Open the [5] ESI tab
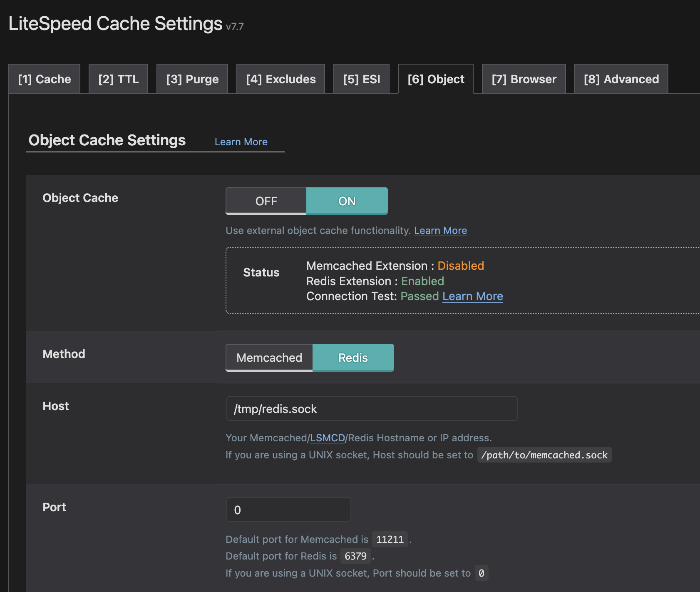The image size is (700, 592). point(362,79)
